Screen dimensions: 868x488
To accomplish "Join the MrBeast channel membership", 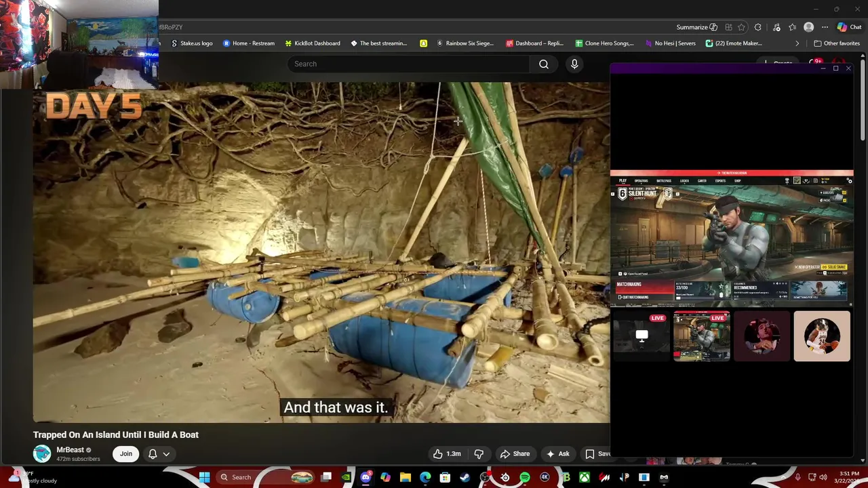I will 126,454.
